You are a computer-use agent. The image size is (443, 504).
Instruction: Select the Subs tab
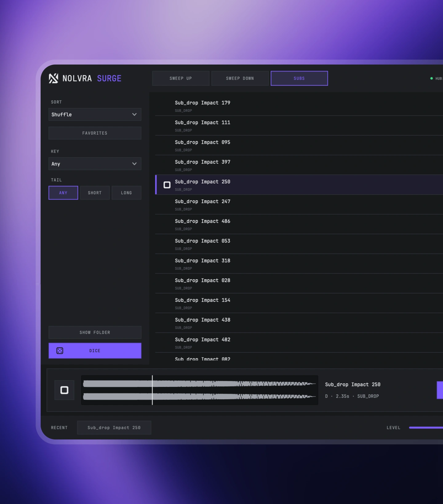tap(299, 78)
